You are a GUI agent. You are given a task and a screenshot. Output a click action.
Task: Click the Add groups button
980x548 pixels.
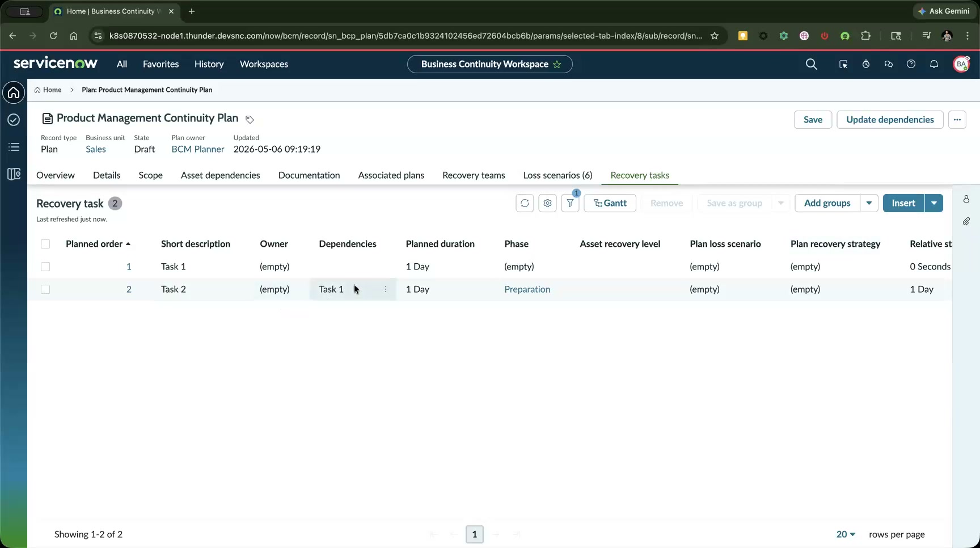point(827,203)
